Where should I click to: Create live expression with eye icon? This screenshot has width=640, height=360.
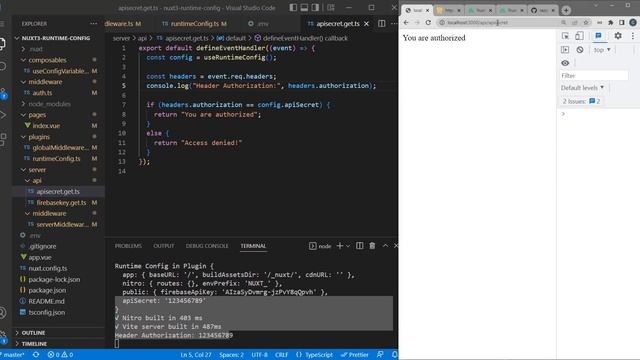click(565, 63)
